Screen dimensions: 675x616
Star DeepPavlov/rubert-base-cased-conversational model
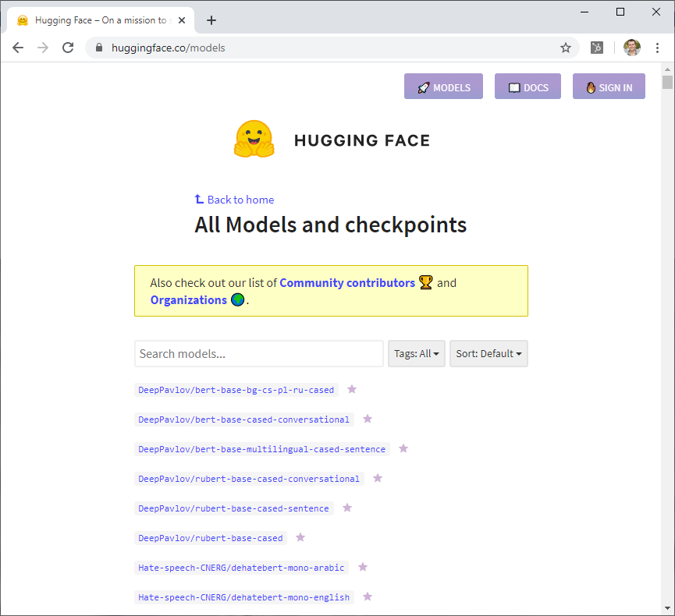[x=378, y=478]
